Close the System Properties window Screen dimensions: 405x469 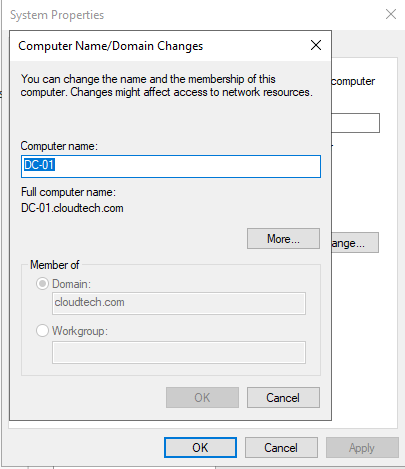[391, 14]
